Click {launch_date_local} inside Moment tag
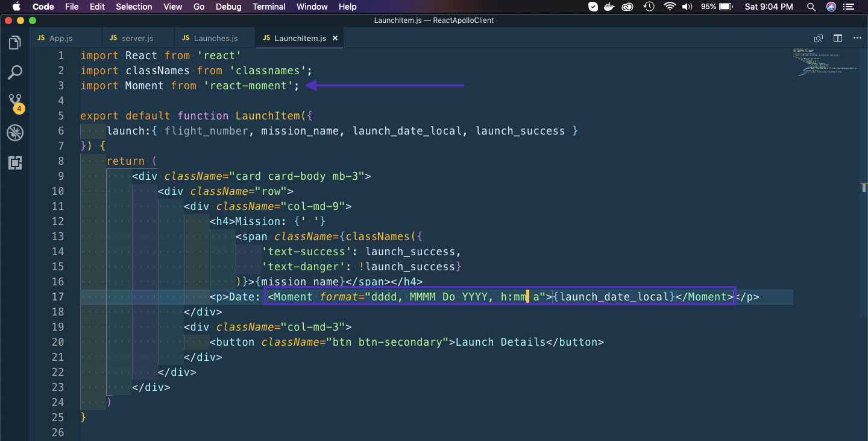This screenshot has width=868, height=441. (614, 297)
